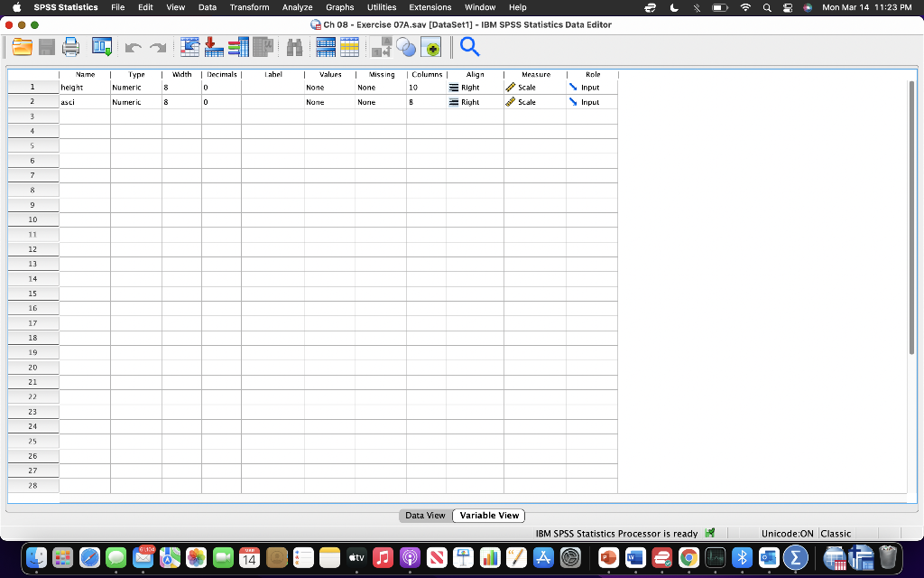This screenshot has height=578, width=924.
Task: Select the Undo toolbar icon
Action: pyautogui.click(x=132, y=46)
